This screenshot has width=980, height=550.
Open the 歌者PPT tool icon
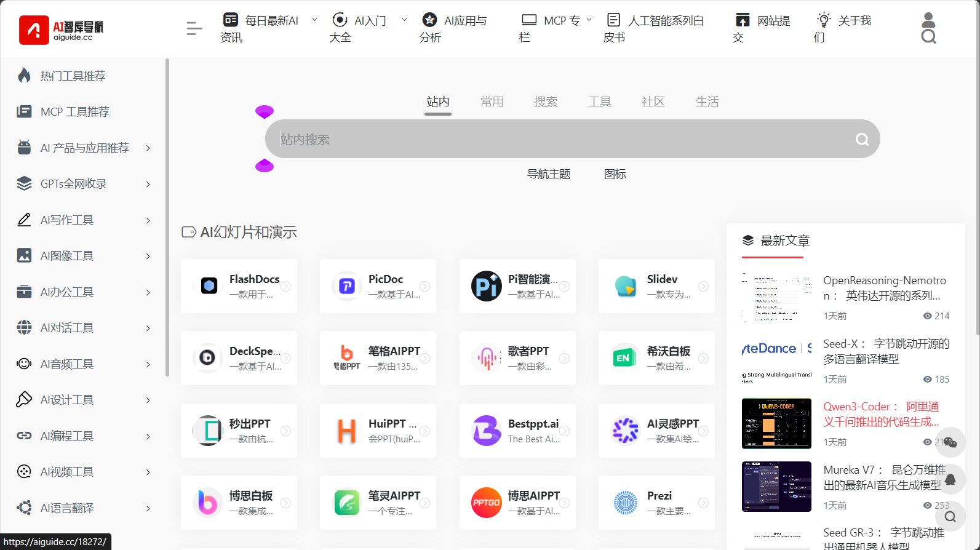[487, 358]
